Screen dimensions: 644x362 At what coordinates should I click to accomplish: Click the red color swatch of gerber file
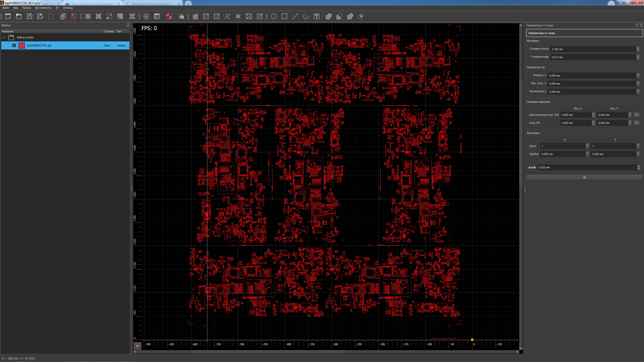(22, 45)
